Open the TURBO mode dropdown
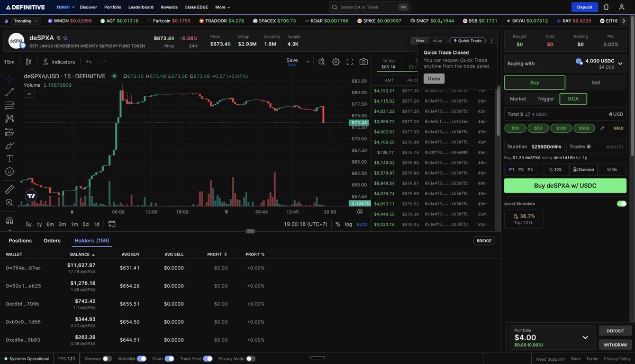 65,7
